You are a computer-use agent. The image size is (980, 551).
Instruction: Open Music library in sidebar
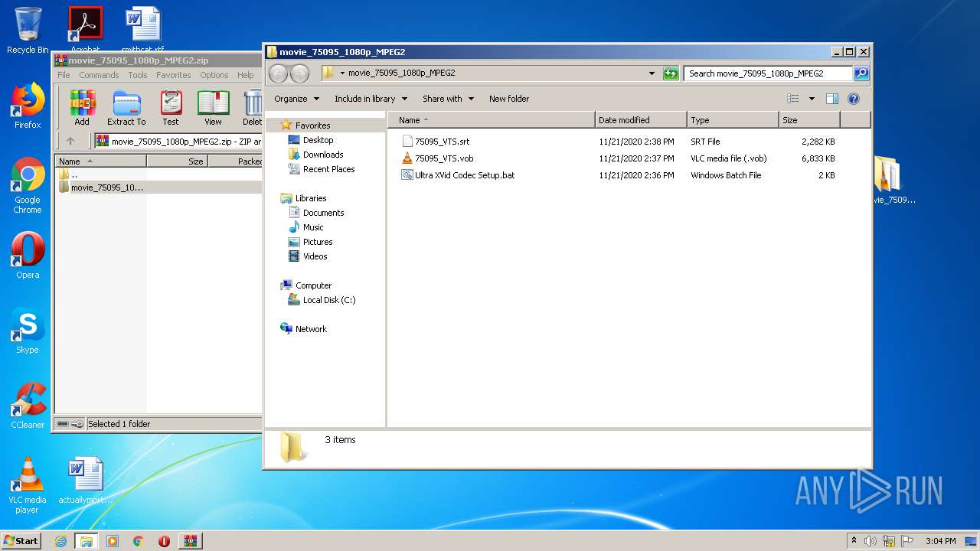point(313,227)
